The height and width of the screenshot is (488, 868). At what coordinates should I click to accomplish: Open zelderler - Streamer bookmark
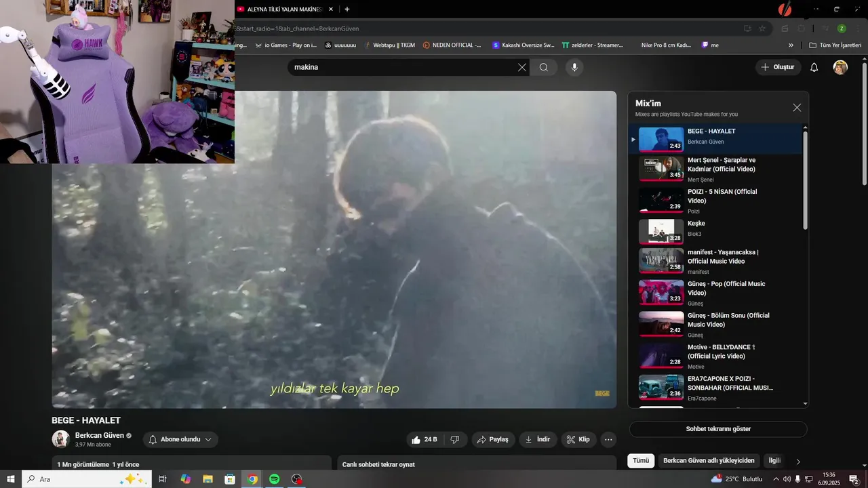point(593,45)
